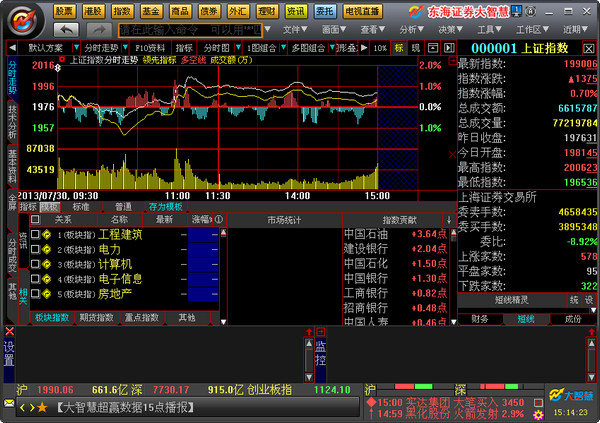Click the down arrow sort icon near 指数贡献
This screenshot has height=423, width=600.
tap(449, 220)
